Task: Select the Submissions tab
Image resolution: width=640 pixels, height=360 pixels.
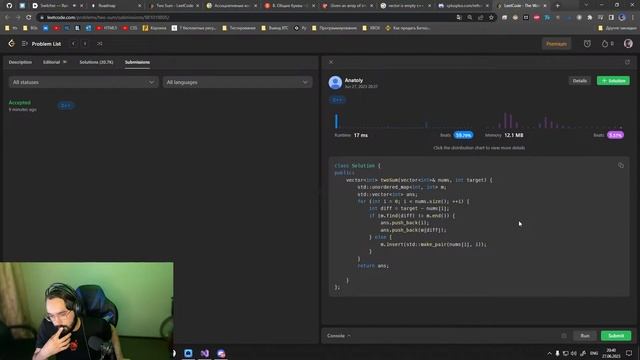Action: [x=137, y=62]
